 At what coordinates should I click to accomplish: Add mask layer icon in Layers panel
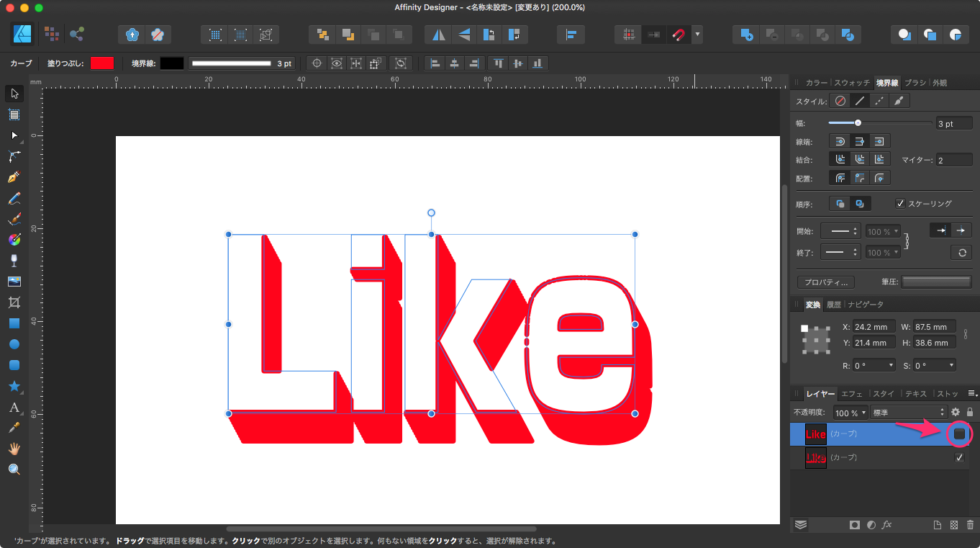[855, 525]
